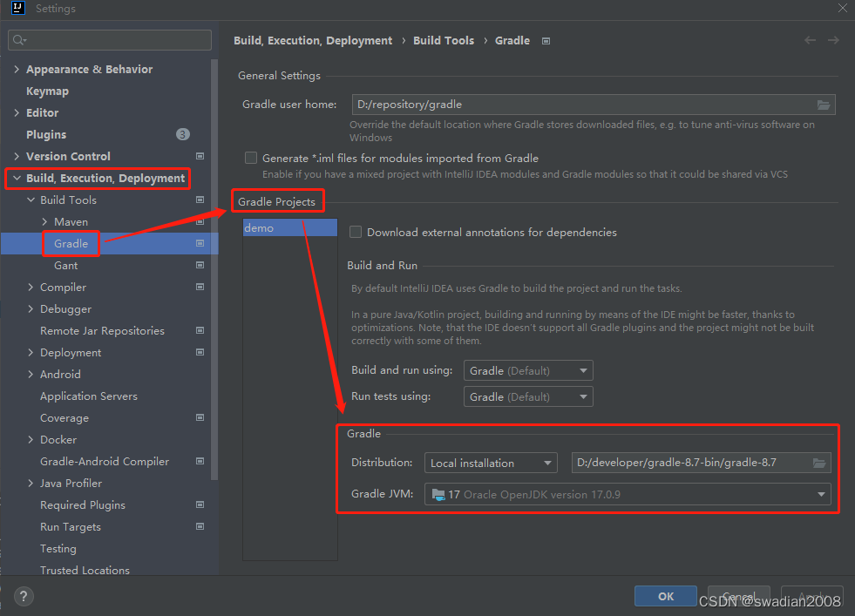Viewport: 855px width, 616px height.
Task: Click the Plugins update count badge
Action: [x=183, y=135]
